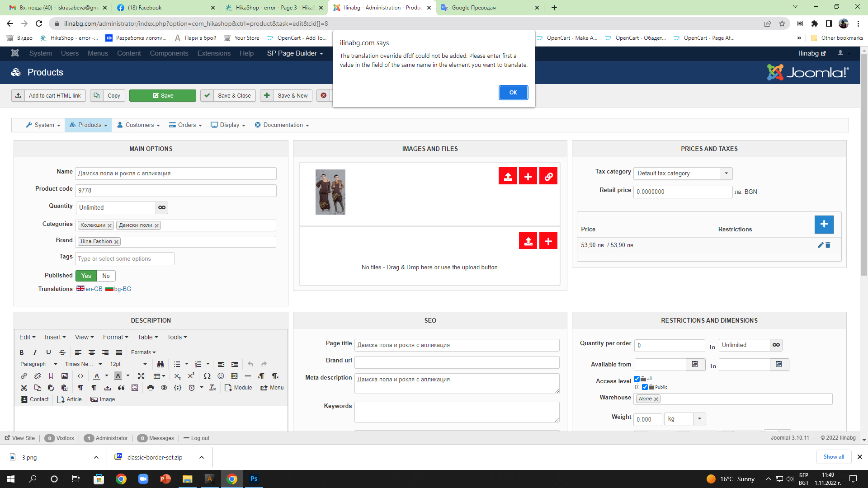Uncheck the 'all' access level checkbox
The width and height of the screenshot is (868, 488).
point(637,379)
